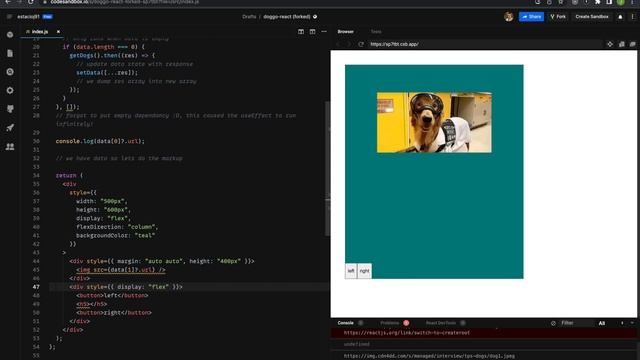This screenshot has height=360, width=640.
Task: Click the editor vertical scrollbar
Action: [x=327, y=169]
